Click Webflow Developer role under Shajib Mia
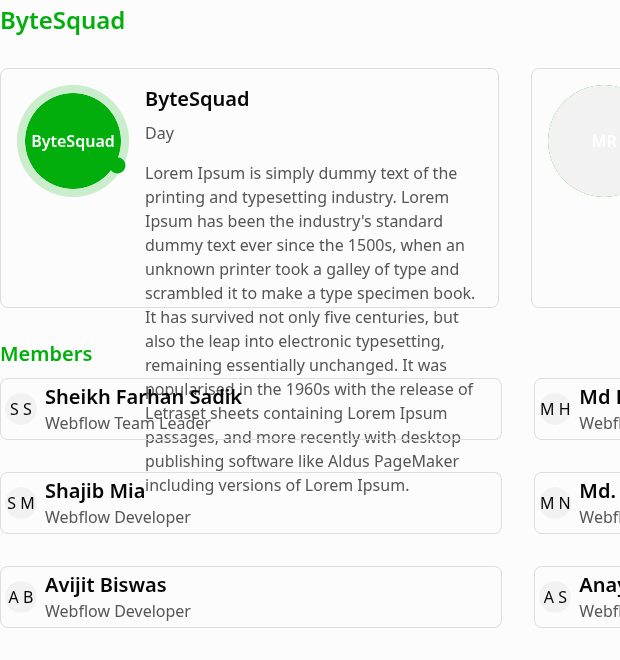This screenshot has width=620, height=660. click(x=118, y=517)
